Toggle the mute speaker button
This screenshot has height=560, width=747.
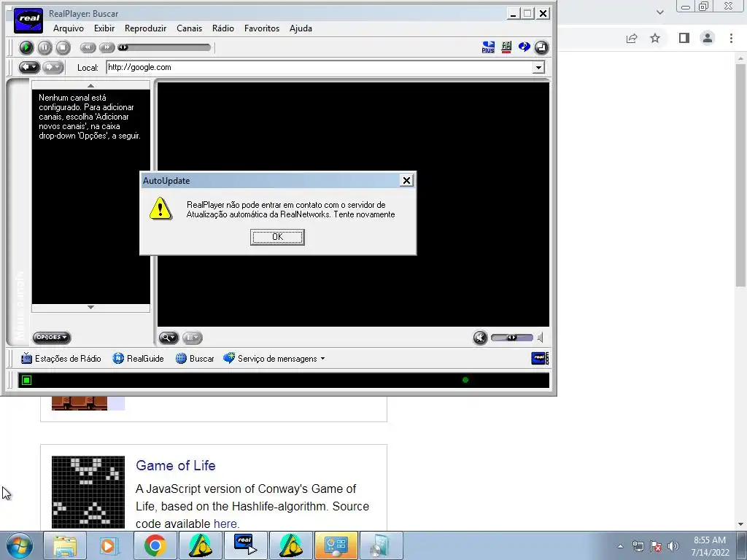[480, 338]
